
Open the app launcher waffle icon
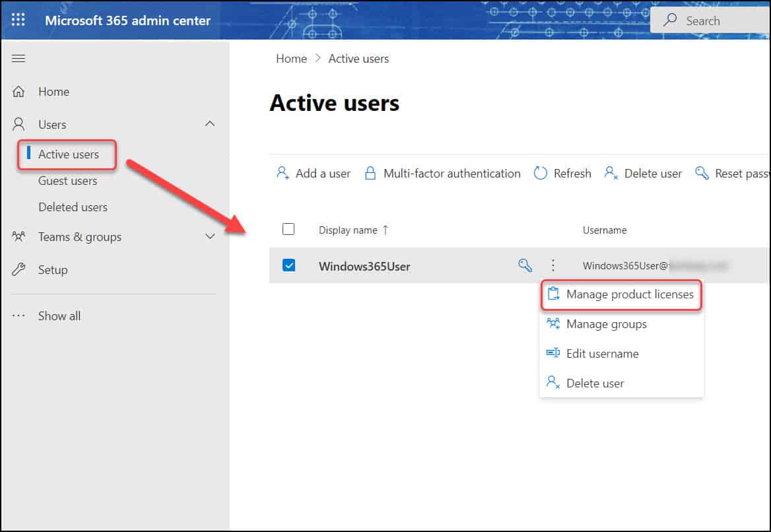18,20
